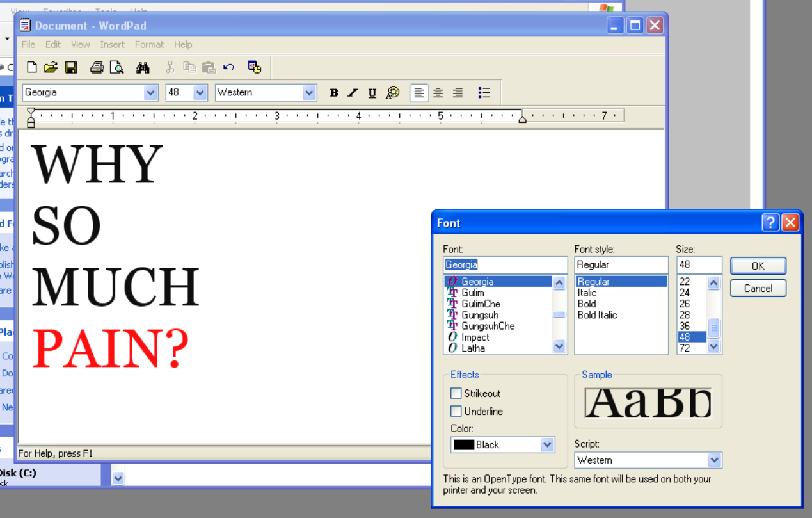812x518 pixels.
Task: Open the Color dropdown showing Black
Action: 547,444
